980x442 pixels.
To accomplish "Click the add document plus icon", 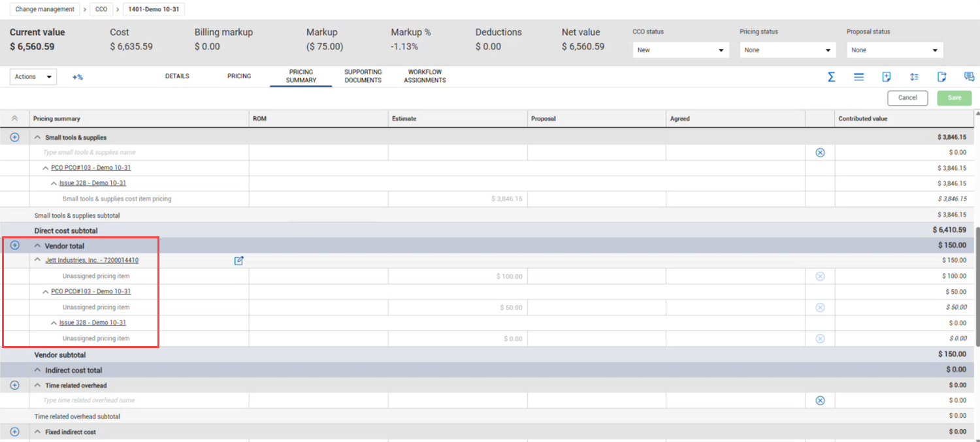I will 887,77.
